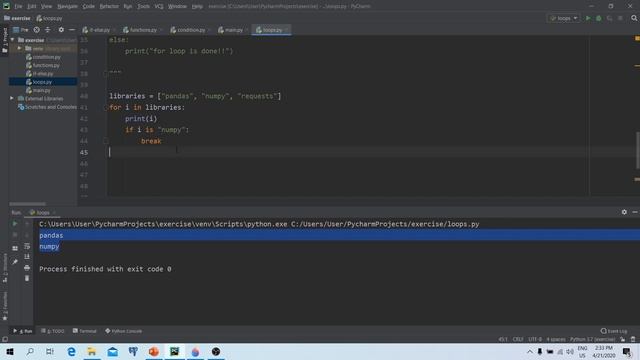Collapse the if-block fold marker at line 44

point(105,141)
